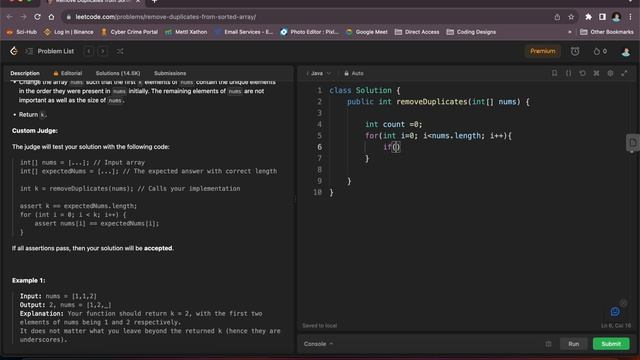Click the streak fire counter icon
The width and height of the screenshot is (640, 360).
(x=600, y=51)
